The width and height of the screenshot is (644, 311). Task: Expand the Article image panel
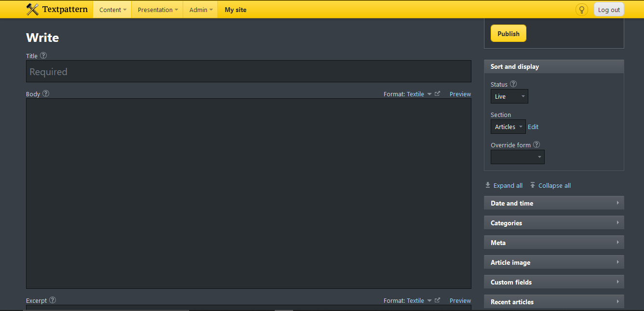(x=553, y=262)
